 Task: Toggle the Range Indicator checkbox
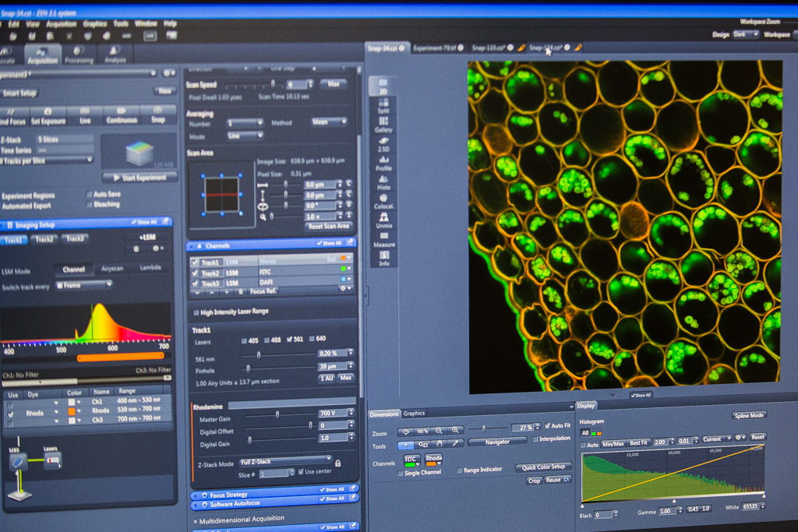460,470
